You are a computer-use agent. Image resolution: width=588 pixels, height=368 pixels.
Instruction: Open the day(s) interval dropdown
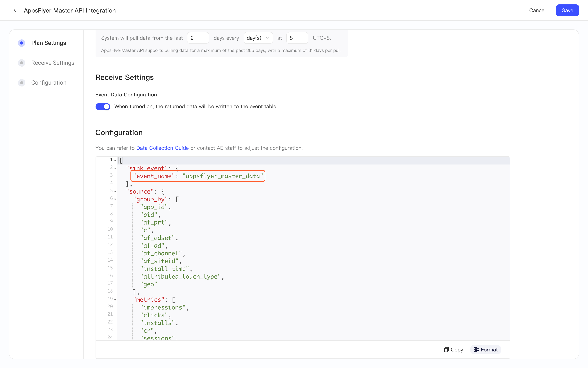coord(258,38)
